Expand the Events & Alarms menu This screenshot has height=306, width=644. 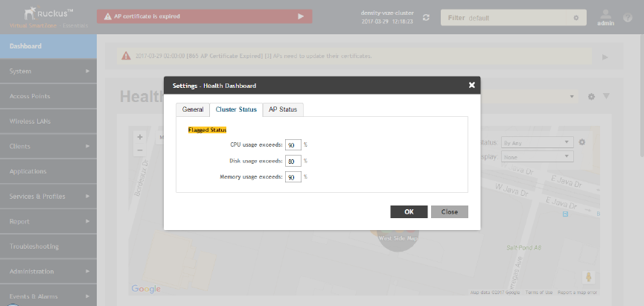(48, 296)
